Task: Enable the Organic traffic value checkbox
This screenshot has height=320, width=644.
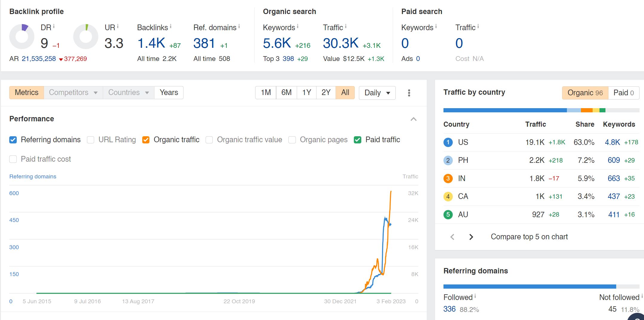Action: click(x=209, y=140)
